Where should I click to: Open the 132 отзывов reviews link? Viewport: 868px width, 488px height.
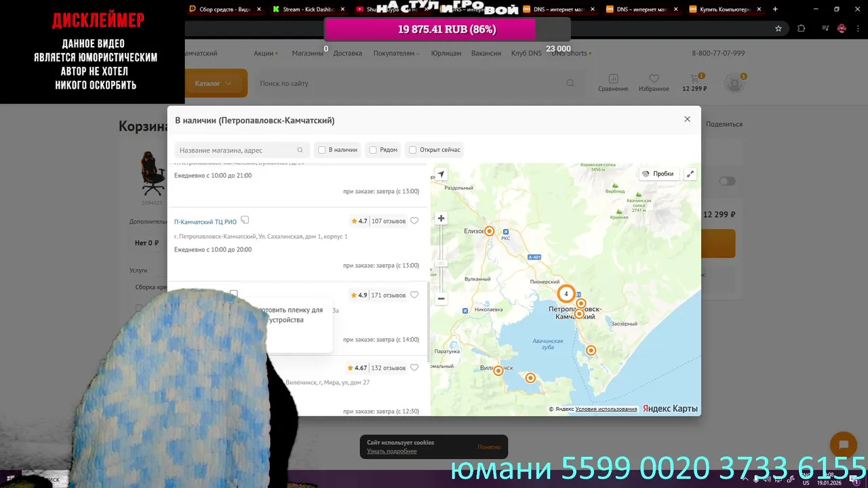click(x=389, y=368)
